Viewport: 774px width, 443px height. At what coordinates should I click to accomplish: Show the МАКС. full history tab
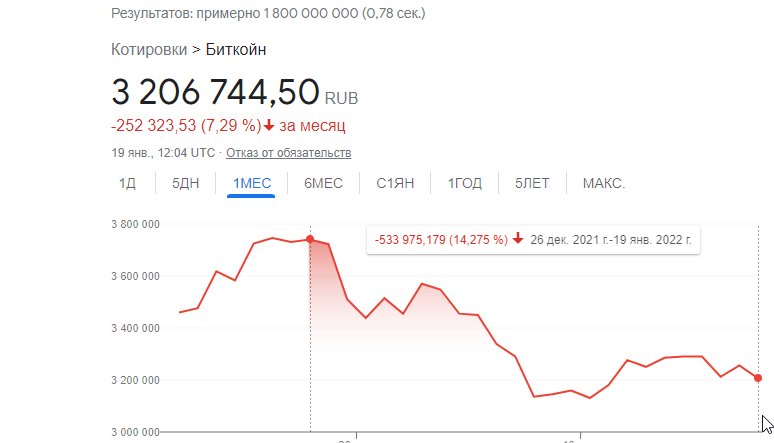pyautogui.click(x=603, y=183)
